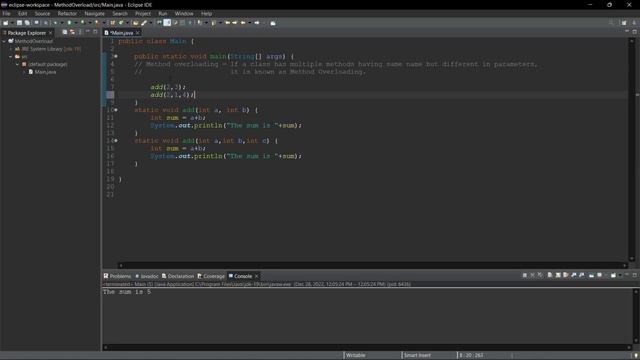The image size is (640, 360).
Task: Click the Coverage launch toolbar icon
Action: click(x=83, y=23)
